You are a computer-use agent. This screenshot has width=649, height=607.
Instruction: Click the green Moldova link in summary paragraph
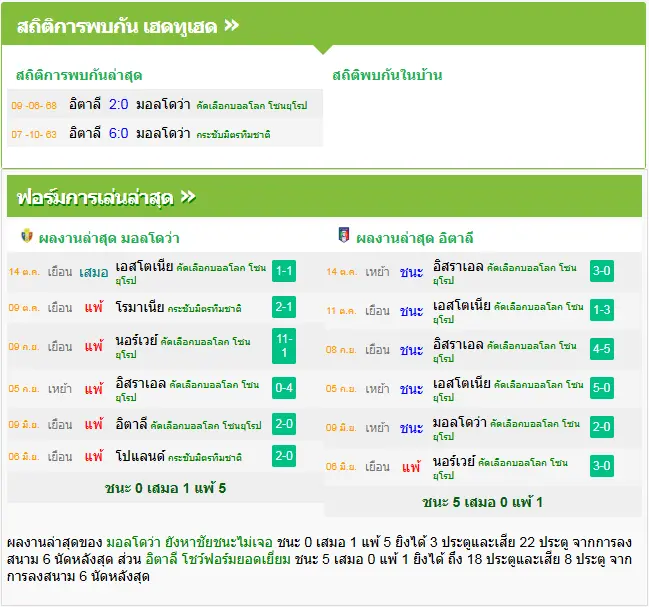[133, 542]
